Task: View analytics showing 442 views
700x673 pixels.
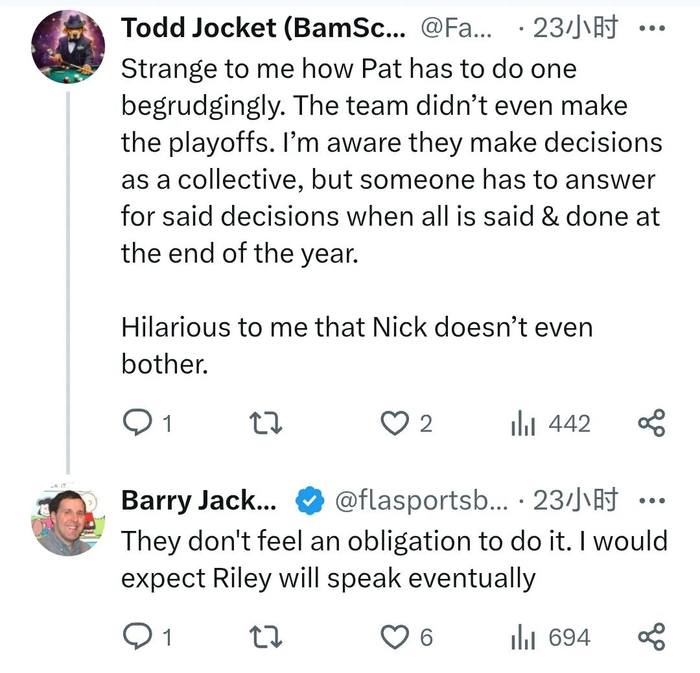Action: pos(522,424)
